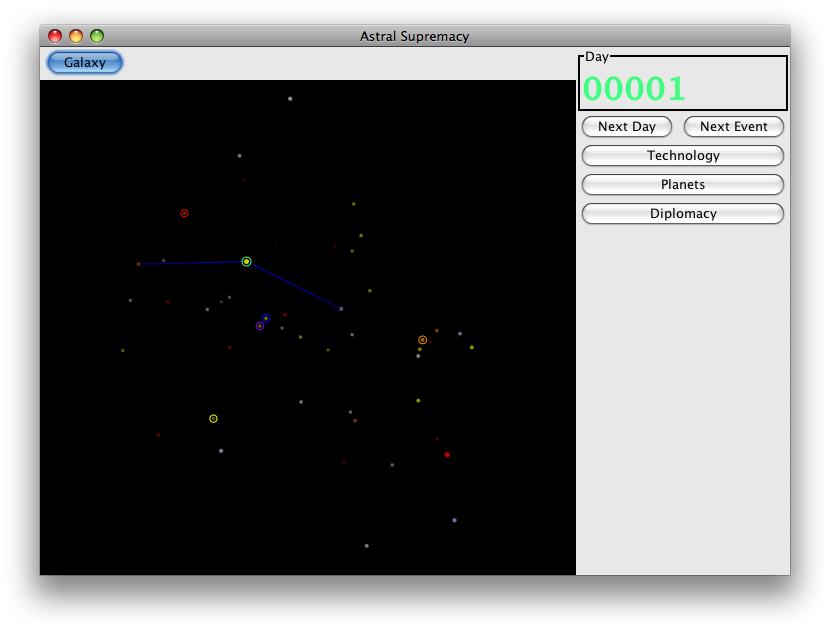The image size is (830, 630).
Task: Zoom the Astral Supremacy window
Action: click(x=97, y=36)
